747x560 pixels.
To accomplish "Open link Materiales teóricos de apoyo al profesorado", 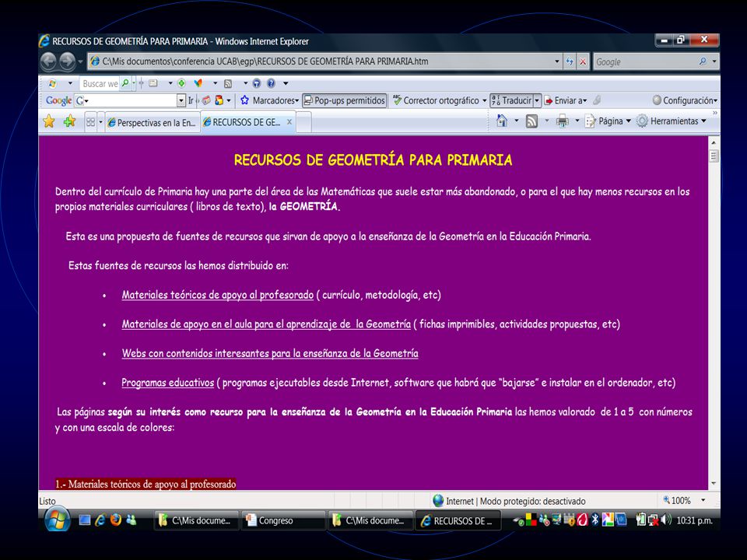I will [218, 295].
